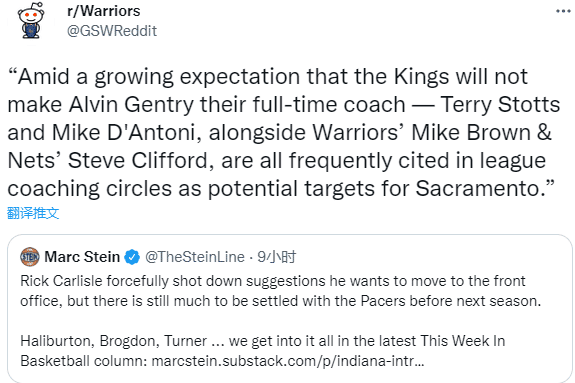Open the three-dot more options menu
This screenshot has height=383, width=575.
[x=563, y=11]
